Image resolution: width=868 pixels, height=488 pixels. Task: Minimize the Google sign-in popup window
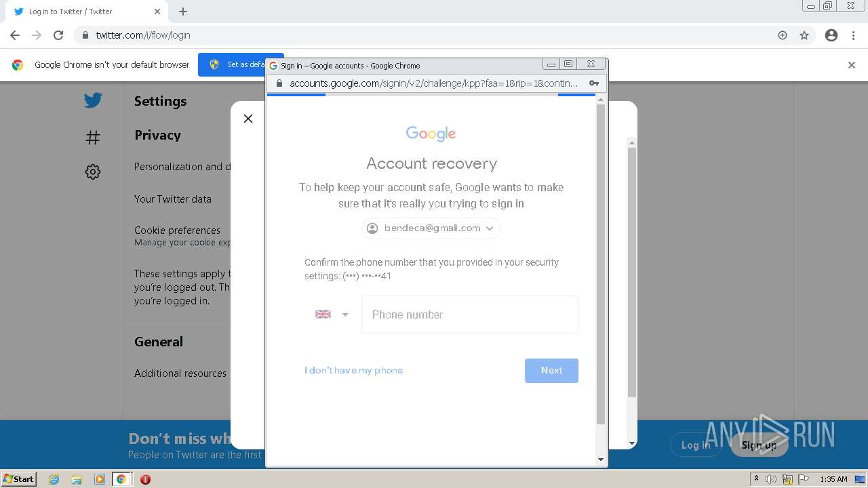pyautogui.click(x=551, y=64)
